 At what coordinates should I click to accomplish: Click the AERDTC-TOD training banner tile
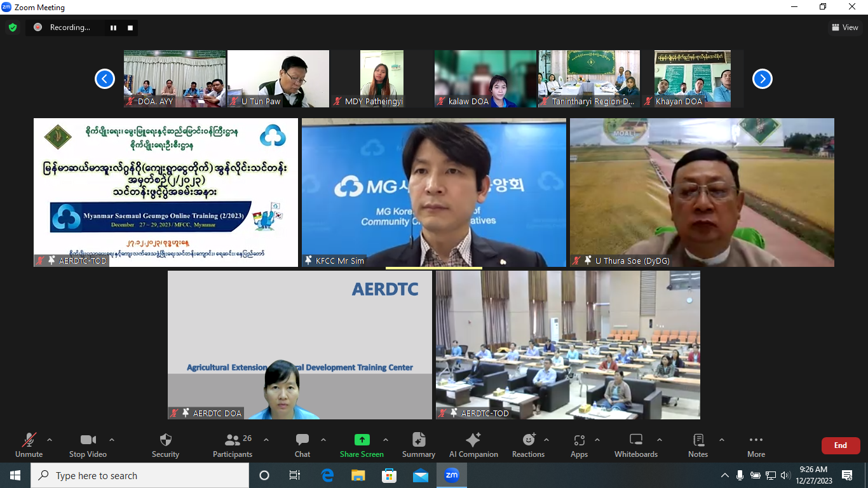point(166,193)
